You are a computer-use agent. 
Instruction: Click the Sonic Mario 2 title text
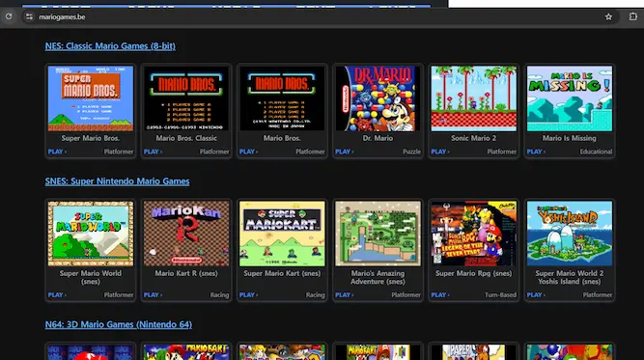click(x=473, y=138)
